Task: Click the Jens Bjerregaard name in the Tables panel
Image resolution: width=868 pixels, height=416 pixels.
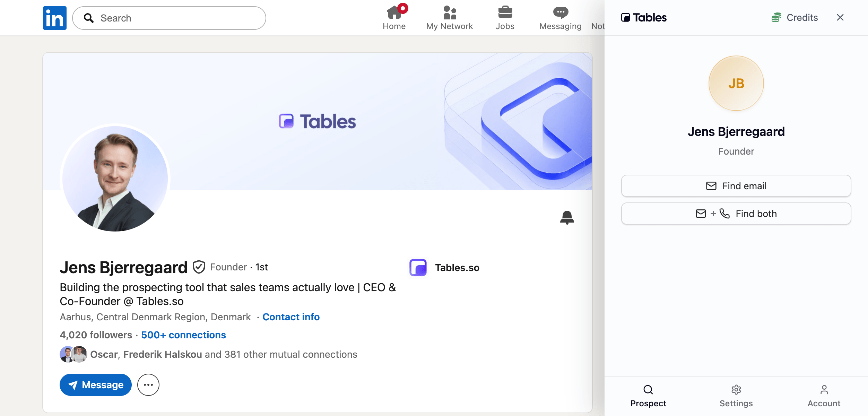Action: (736, 132)
